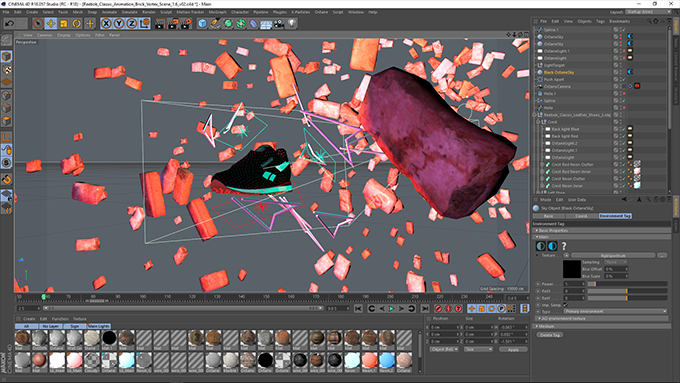
Task: Toggle Back light Blue enabled checkmark
Action: [x=624, y=129]
